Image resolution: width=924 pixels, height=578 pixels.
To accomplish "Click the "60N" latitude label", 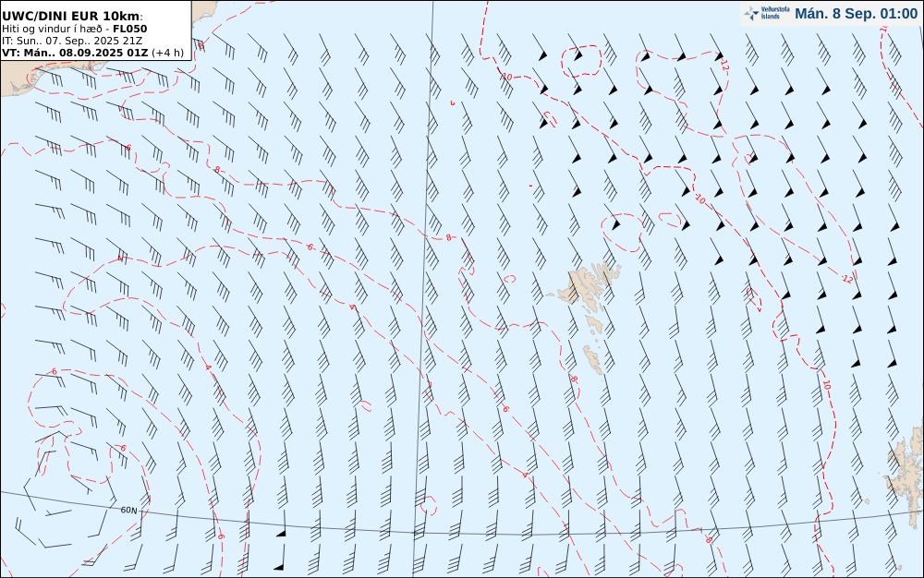I will click(x=128, y=511).
